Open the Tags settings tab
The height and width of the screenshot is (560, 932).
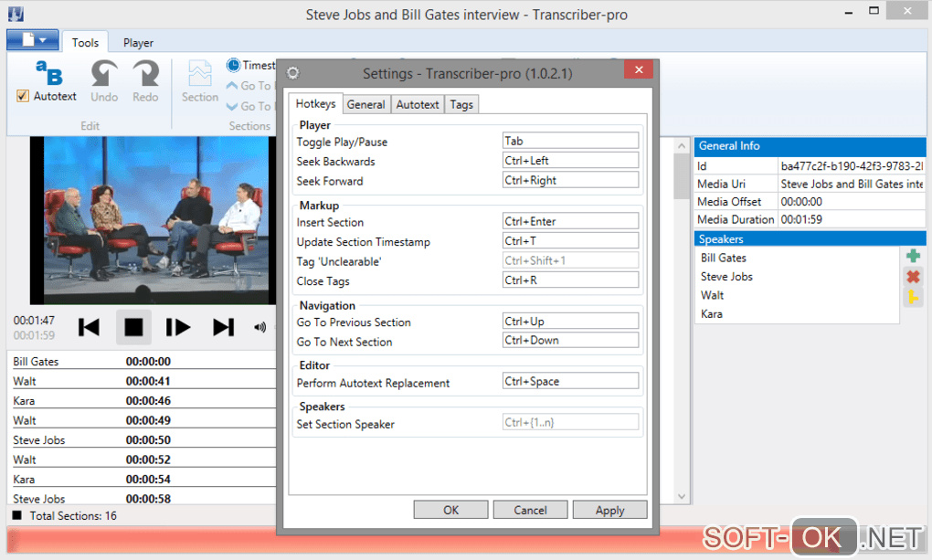(x=461, y=105)
